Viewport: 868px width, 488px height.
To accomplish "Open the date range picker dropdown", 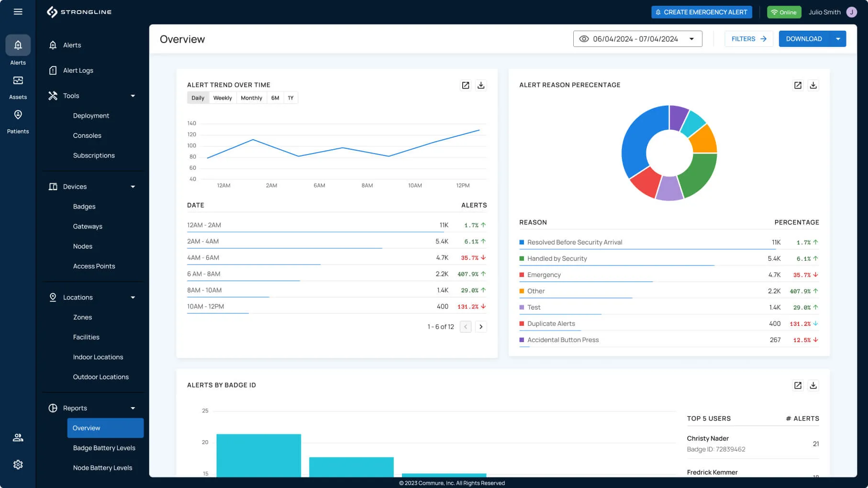I will 691,39.
